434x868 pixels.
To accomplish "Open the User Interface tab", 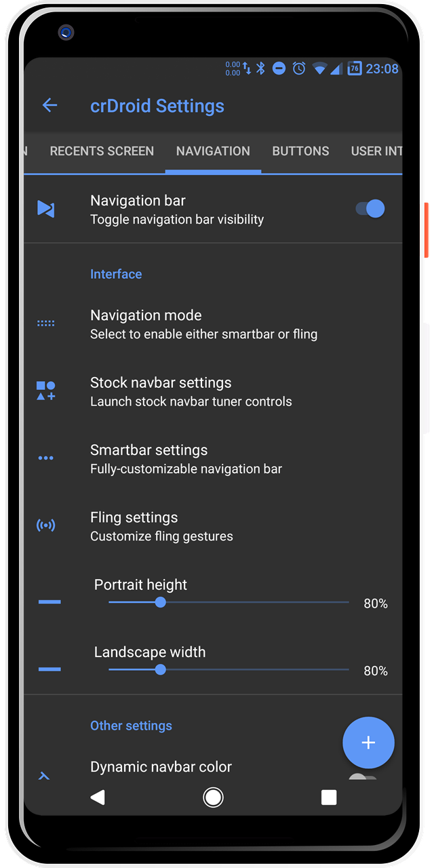I will pyautogui.click(x=376, y=151).
